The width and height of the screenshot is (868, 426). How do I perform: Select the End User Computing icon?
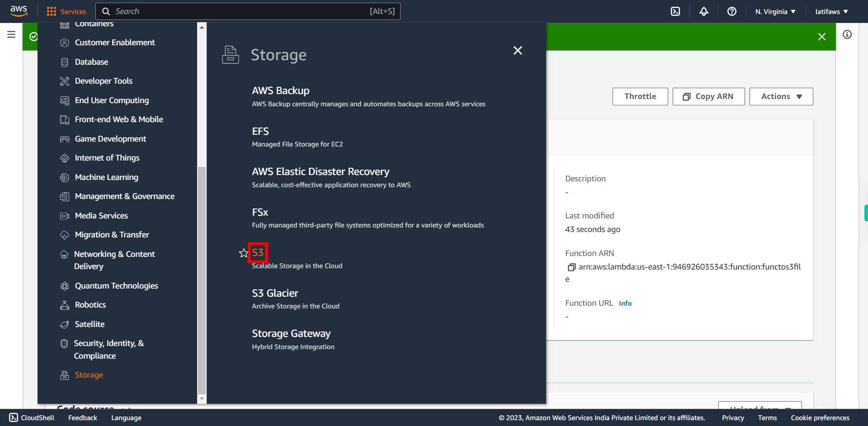(x=65, y=100)
